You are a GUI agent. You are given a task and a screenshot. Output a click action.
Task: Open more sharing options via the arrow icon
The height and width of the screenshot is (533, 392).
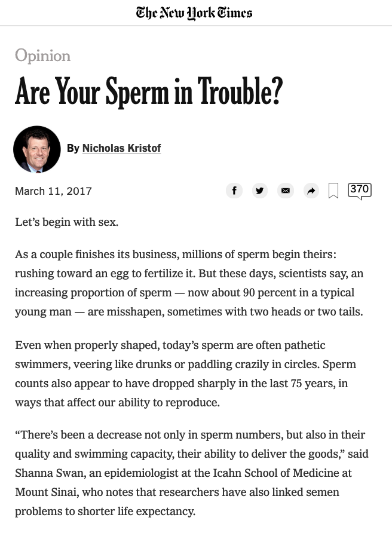pos(311,191)
